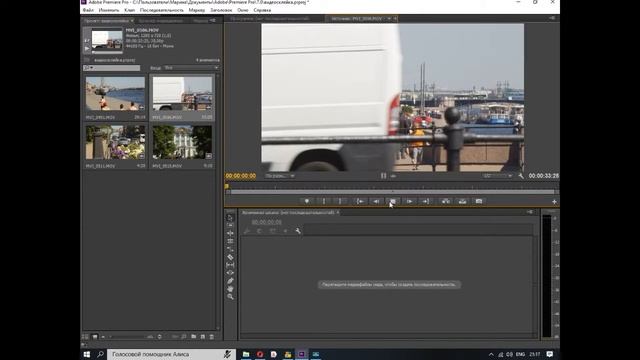The width and height of the screenshot is (640, 360).
Task: Select the Zoom tool in the tools panel
Action: point(230,297)
